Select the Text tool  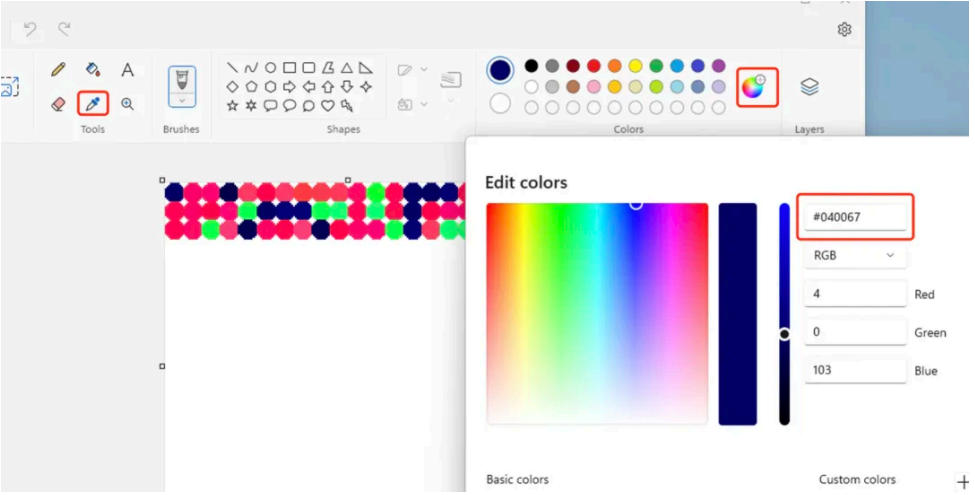click(127, 69)
